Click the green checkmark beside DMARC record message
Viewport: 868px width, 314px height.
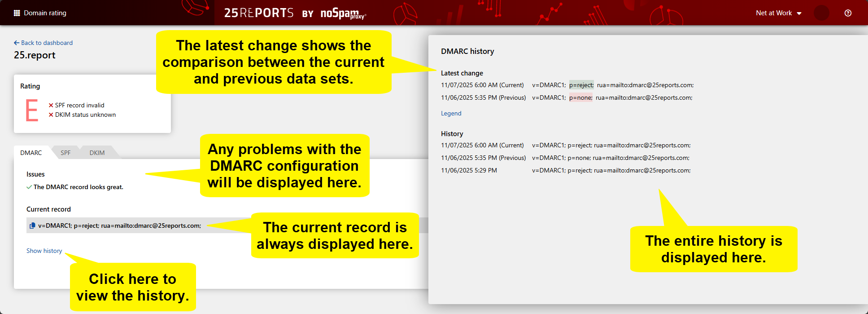[x=29, y=187]
